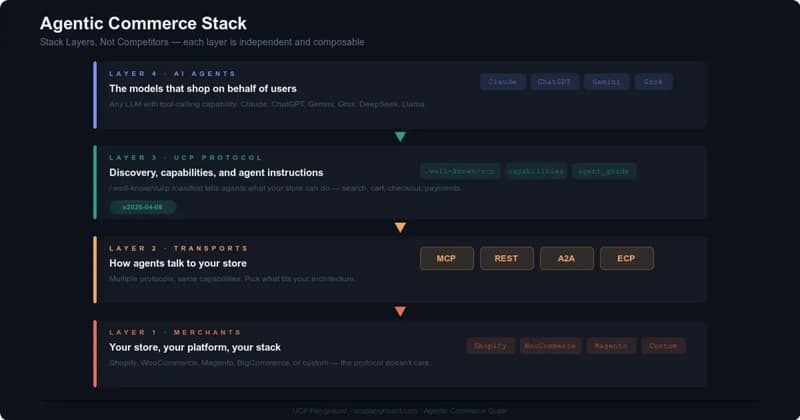
Task: Click the Grok tag
Action: pos(653,82)
